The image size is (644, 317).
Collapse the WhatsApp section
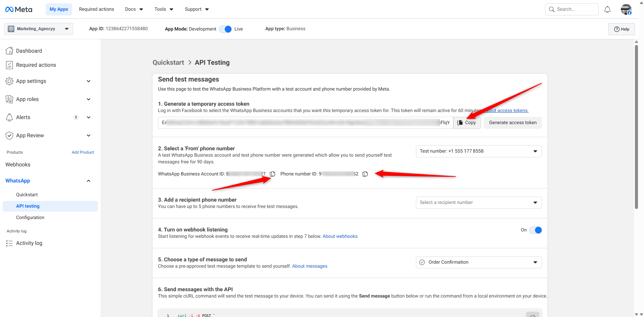tap(89, 181)
